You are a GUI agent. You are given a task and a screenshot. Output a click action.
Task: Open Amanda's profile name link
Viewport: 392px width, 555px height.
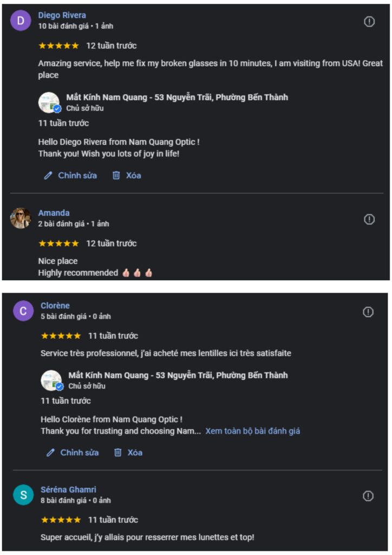54,213
